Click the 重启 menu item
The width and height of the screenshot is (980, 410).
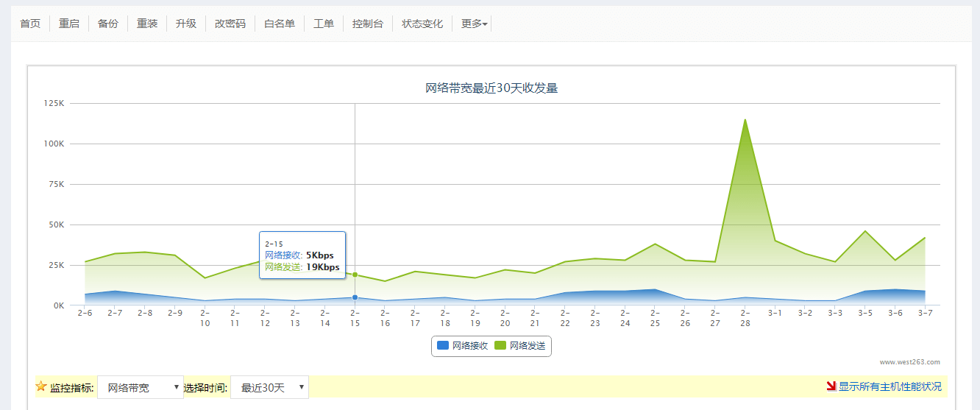click(x=69, y=24)
